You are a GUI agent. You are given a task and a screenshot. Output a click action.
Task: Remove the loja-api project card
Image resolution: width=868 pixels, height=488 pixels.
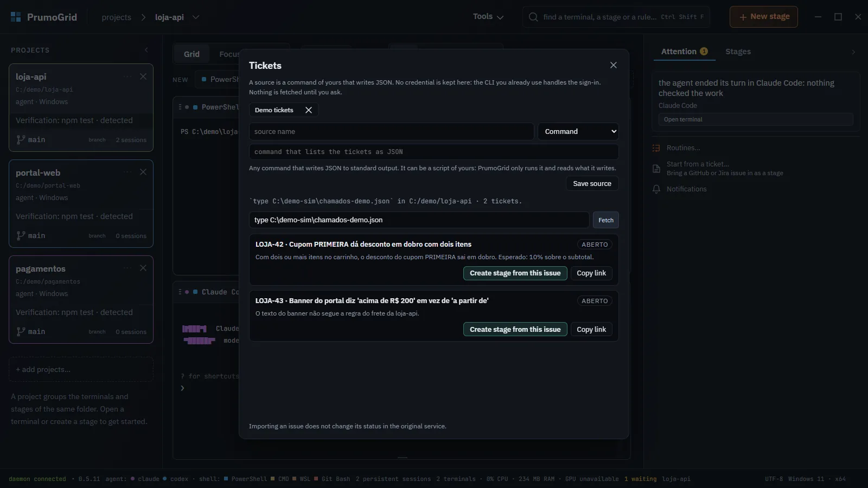click(x=143, y=76)
